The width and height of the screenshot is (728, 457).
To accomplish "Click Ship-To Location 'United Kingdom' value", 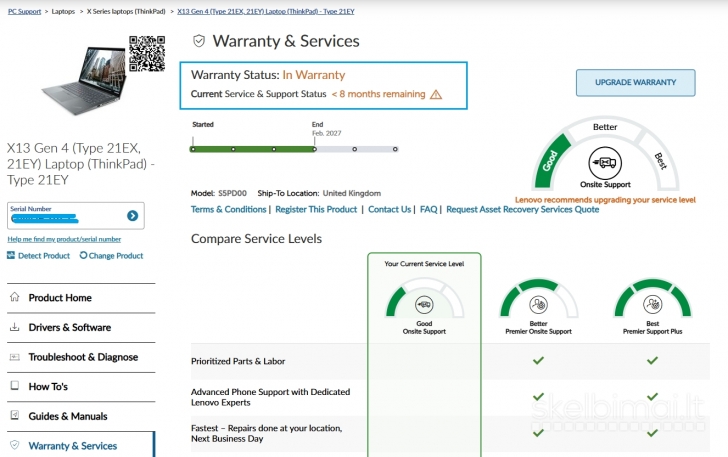I will coord(352,193).
